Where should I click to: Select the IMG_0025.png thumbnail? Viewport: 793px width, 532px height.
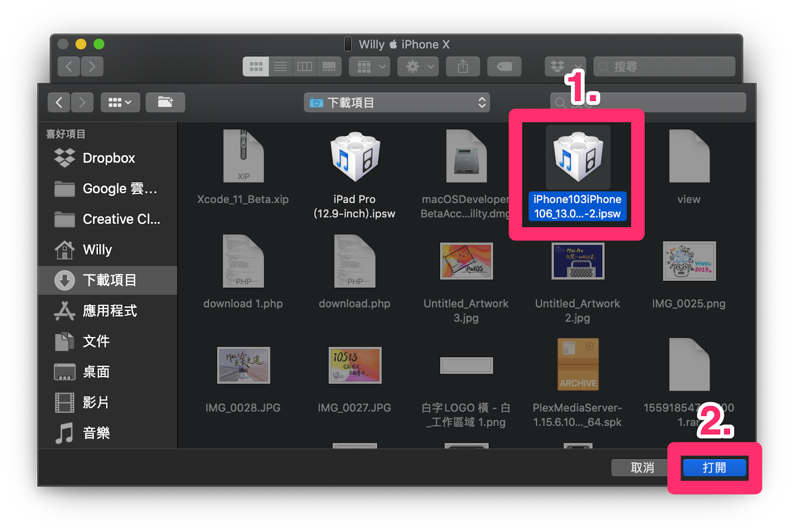click(689, 261)
